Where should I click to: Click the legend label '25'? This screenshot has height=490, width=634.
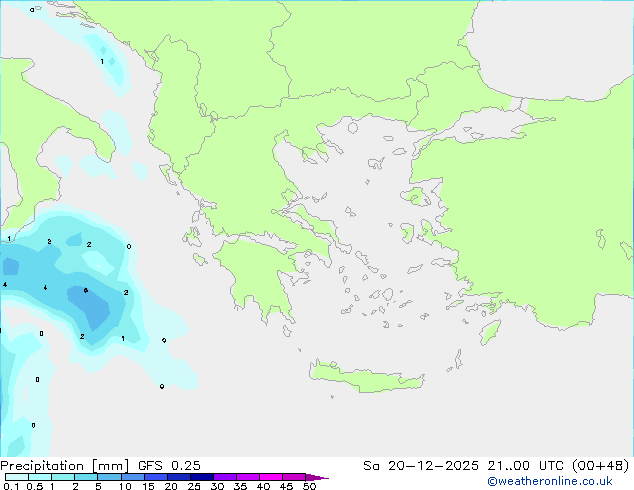point(194,486)
